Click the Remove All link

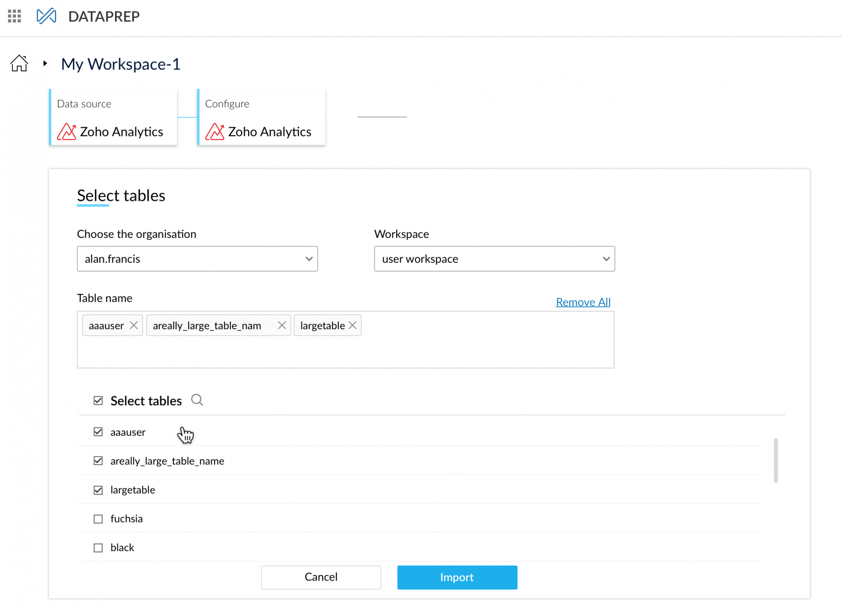pyautogui.click(x=583, y=302)
